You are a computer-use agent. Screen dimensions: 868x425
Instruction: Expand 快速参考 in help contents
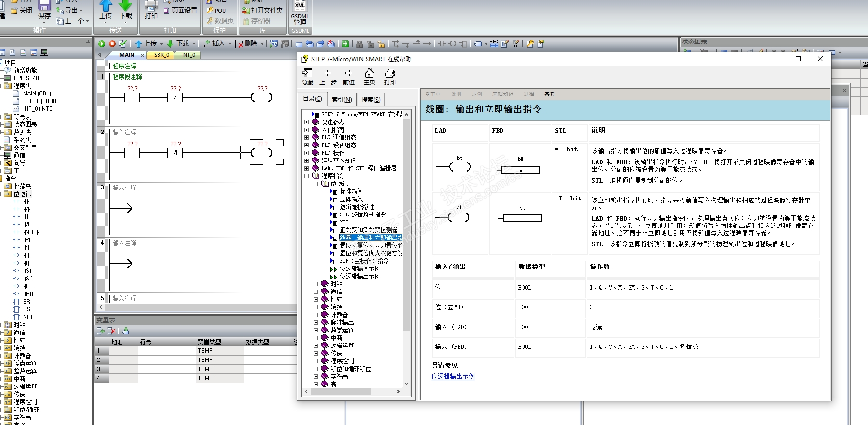tap(306, 122)
